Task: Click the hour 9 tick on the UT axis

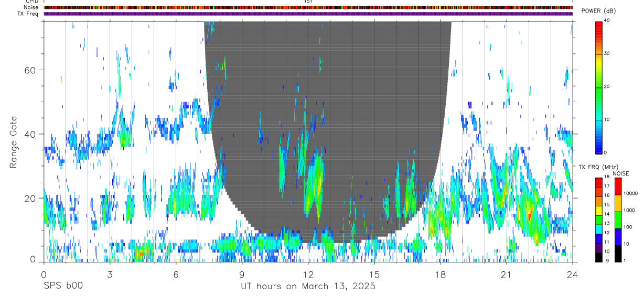Action: [242, 274]
